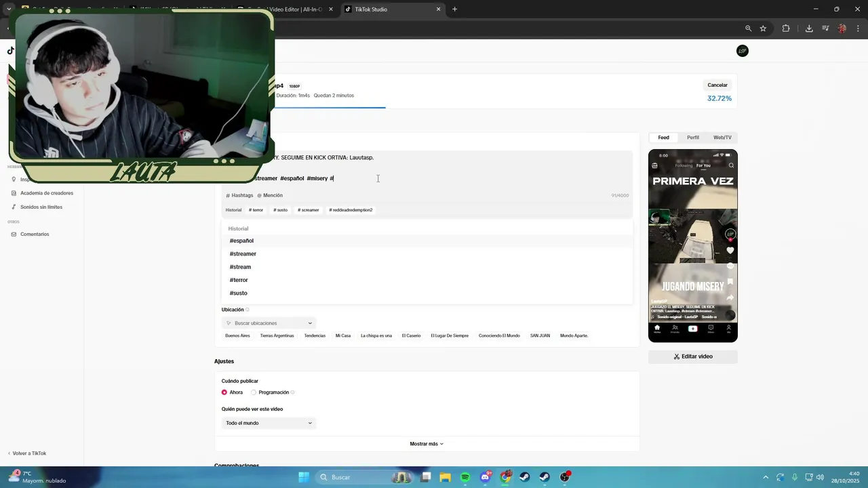The width and height of the screenshot is (868, 488).
Task: Open the Chrome profile avatar
Action: [x=842, y=28]
